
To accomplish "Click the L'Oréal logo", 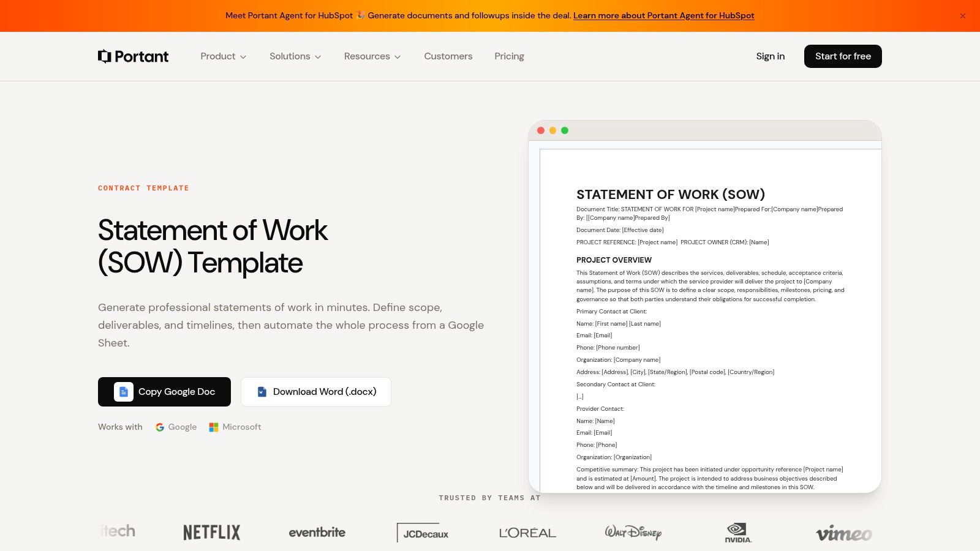I will pos(527,533).
